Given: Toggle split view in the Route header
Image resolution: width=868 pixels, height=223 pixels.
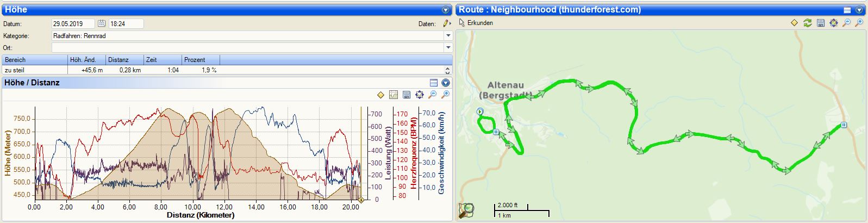Looking at the screenshot, I should [x=847, y=10].
